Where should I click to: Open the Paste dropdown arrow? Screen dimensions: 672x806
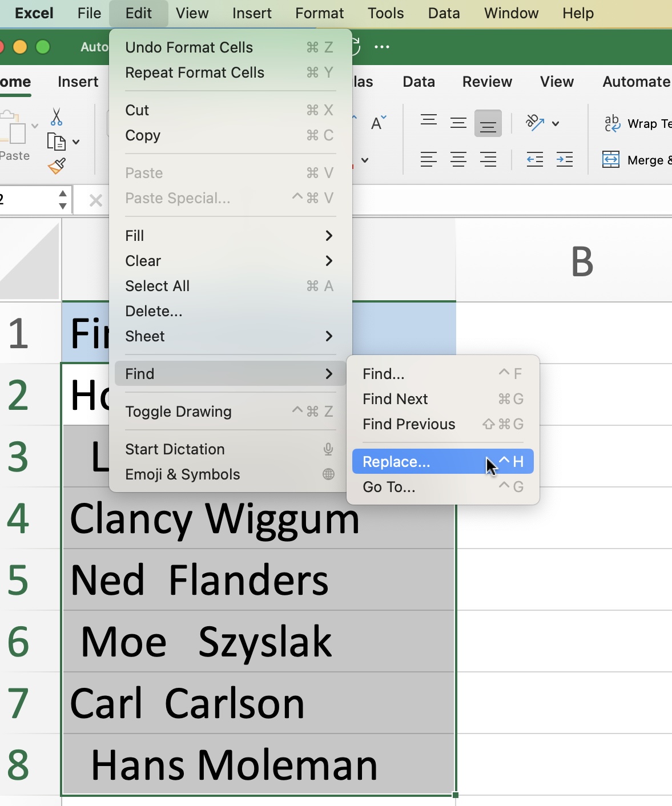coord(35,126)
